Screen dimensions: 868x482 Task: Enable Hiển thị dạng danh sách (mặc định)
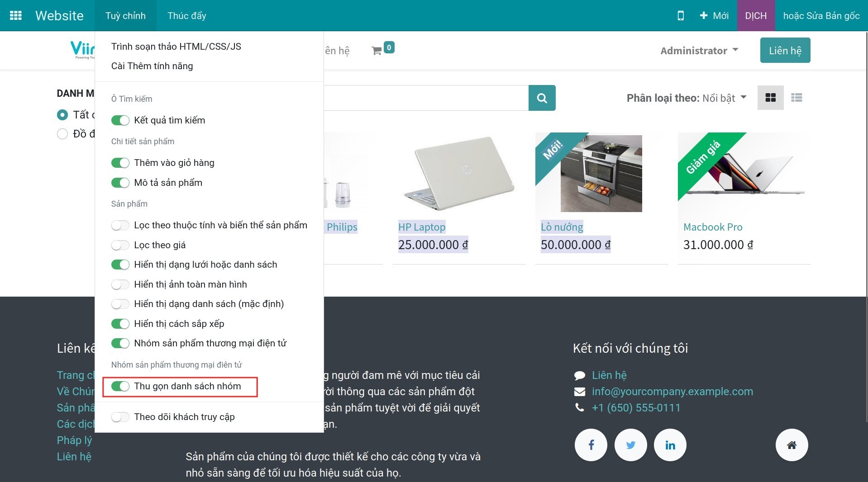click(x=120, y=304)
